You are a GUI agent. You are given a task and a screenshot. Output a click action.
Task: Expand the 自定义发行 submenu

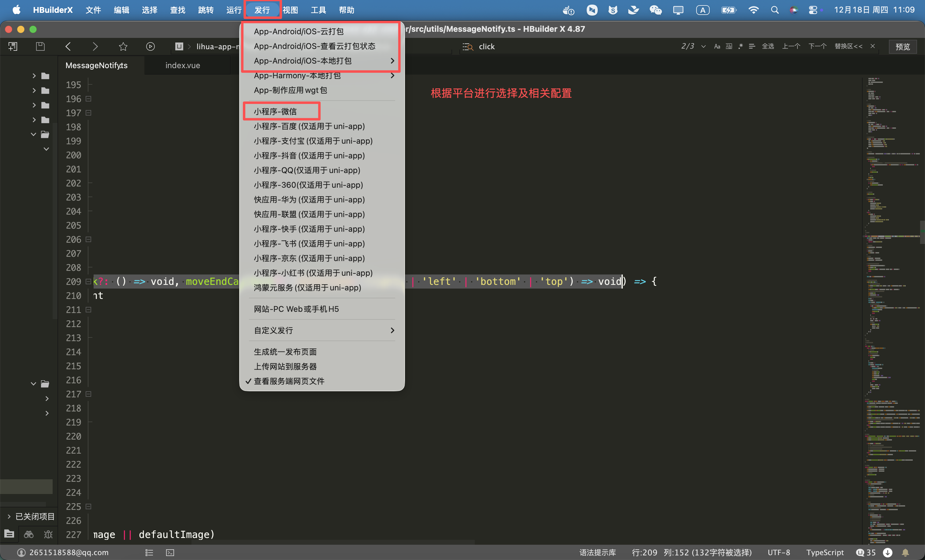click(323, 330)
